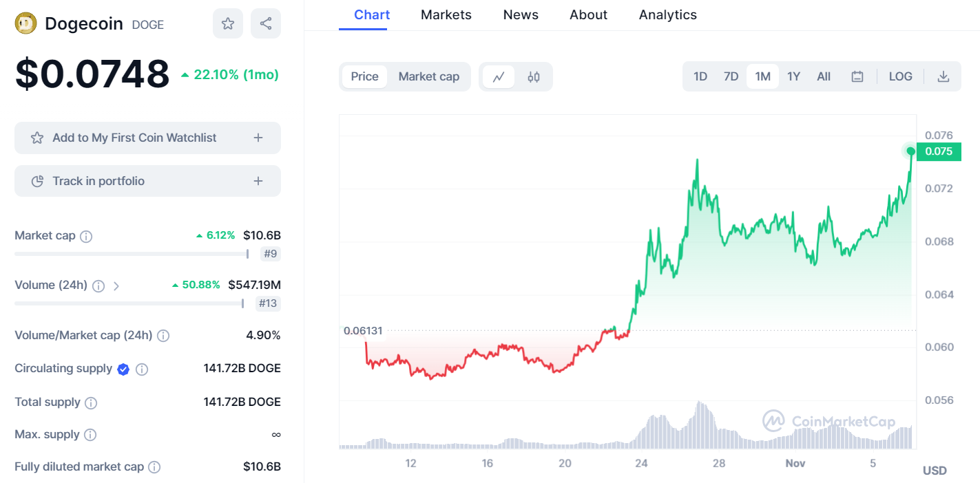Select the 7D time range
Viewport: 980px width, 483px height.
click(x=731, y=76)
